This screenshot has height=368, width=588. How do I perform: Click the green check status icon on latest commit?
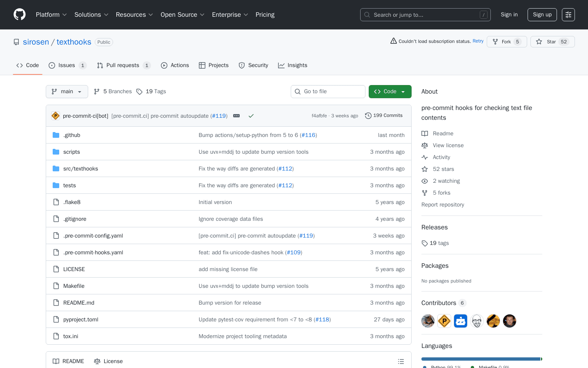click(251, 116)
